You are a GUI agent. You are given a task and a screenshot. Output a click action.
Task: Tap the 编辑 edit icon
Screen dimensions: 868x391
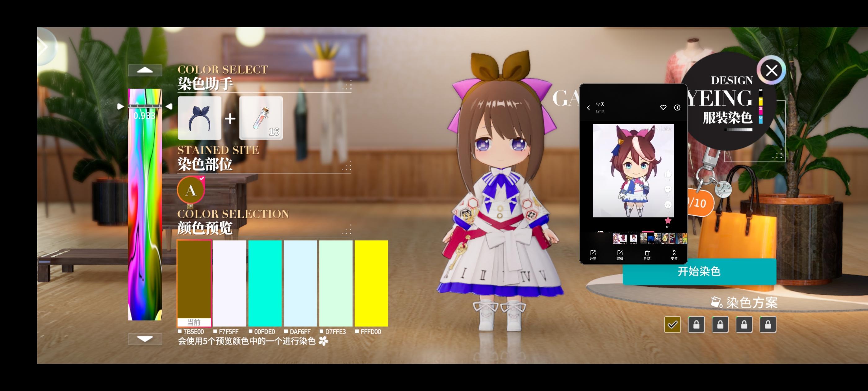620,254
